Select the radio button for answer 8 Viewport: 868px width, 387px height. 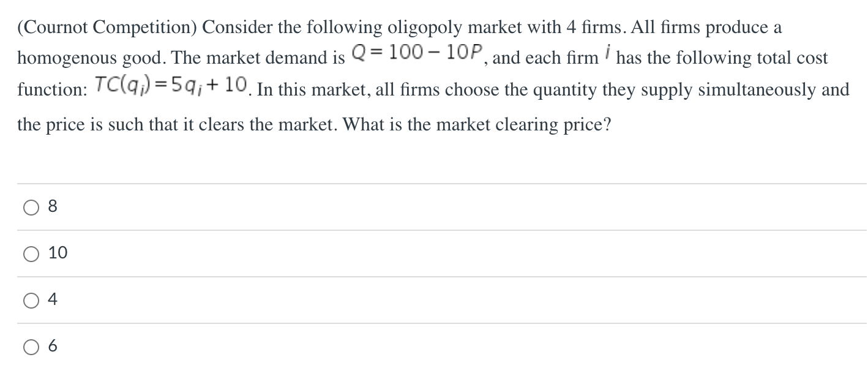[x=30, y=208]
